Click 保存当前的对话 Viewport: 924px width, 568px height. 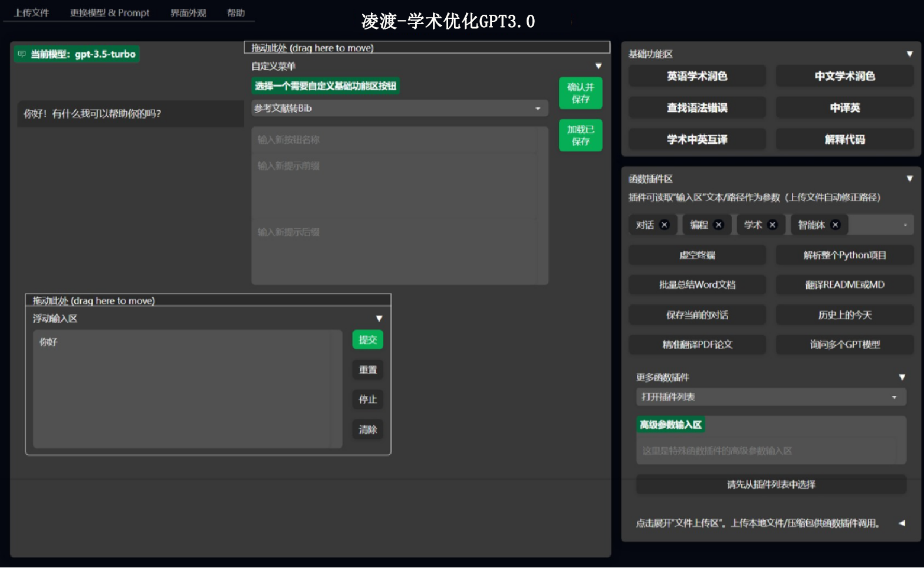click(697, 315)
